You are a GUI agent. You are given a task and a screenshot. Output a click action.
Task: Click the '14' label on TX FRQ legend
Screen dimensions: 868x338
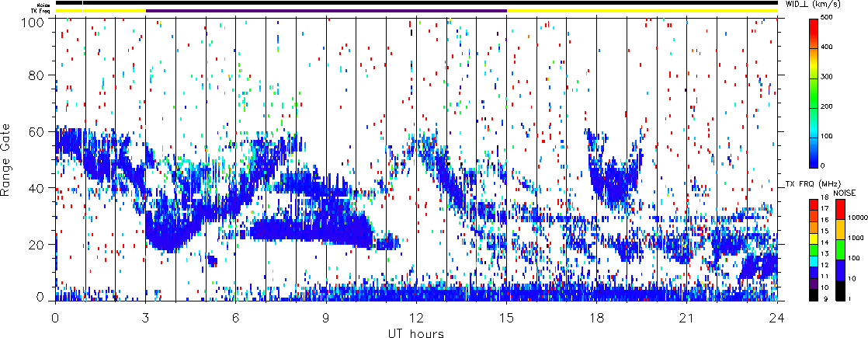point(825,242)
